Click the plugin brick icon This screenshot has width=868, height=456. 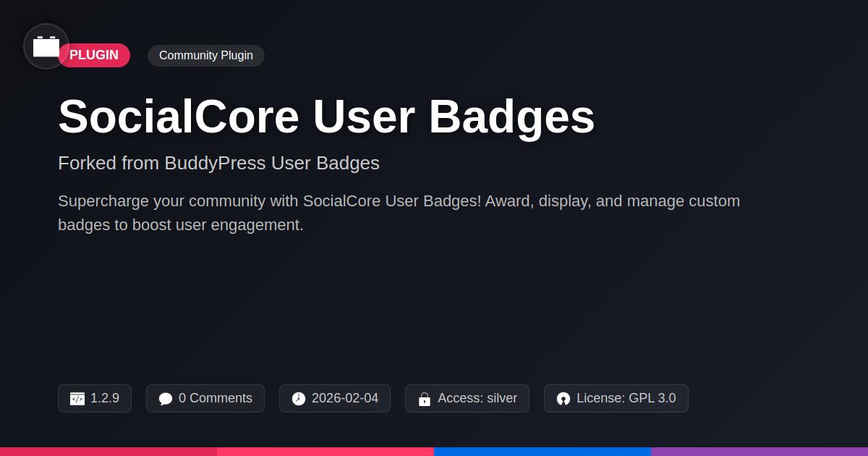point(46,46)
